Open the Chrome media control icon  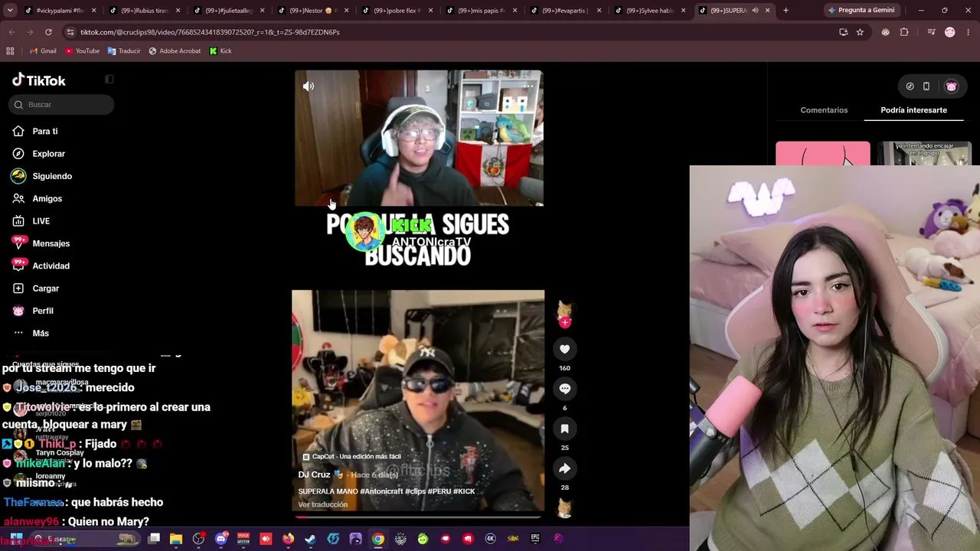tap(931, 32)
